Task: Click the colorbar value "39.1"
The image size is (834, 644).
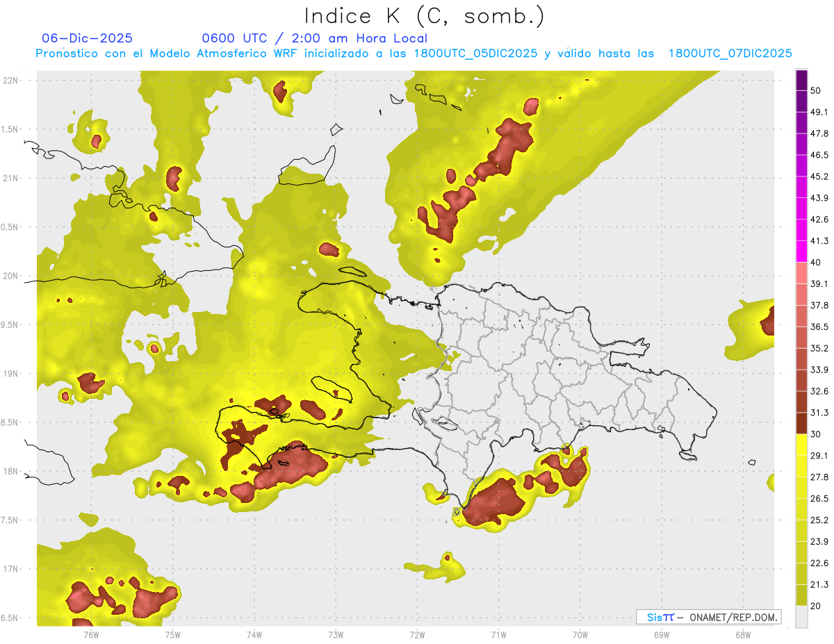Action: 819,283
